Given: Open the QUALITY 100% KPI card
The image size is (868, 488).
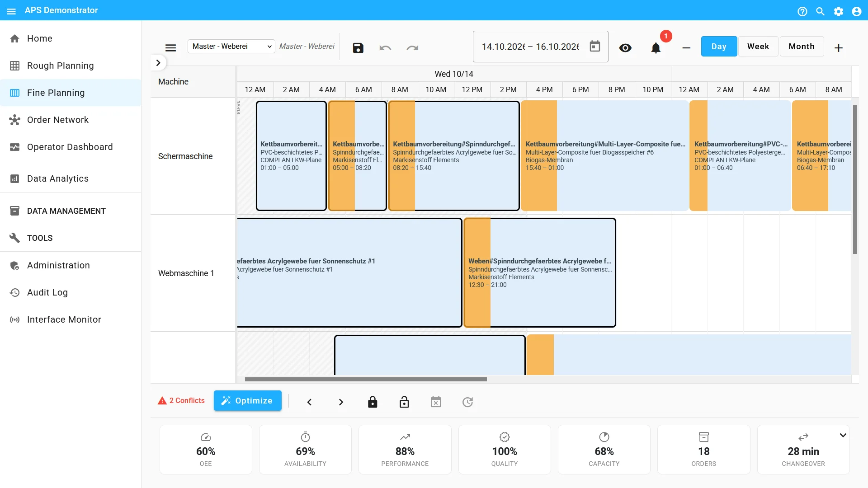Looking at the screenshot, I should coord(505,450).
